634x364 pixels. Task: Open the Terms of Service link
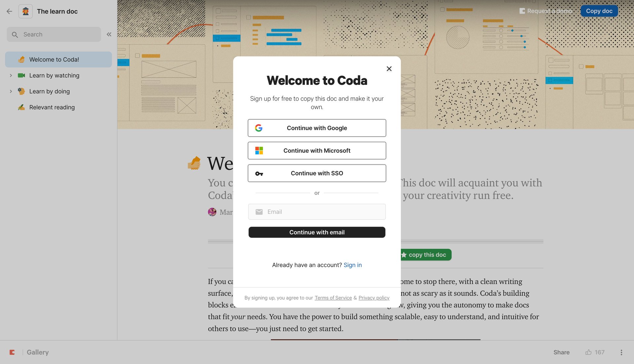333,298
